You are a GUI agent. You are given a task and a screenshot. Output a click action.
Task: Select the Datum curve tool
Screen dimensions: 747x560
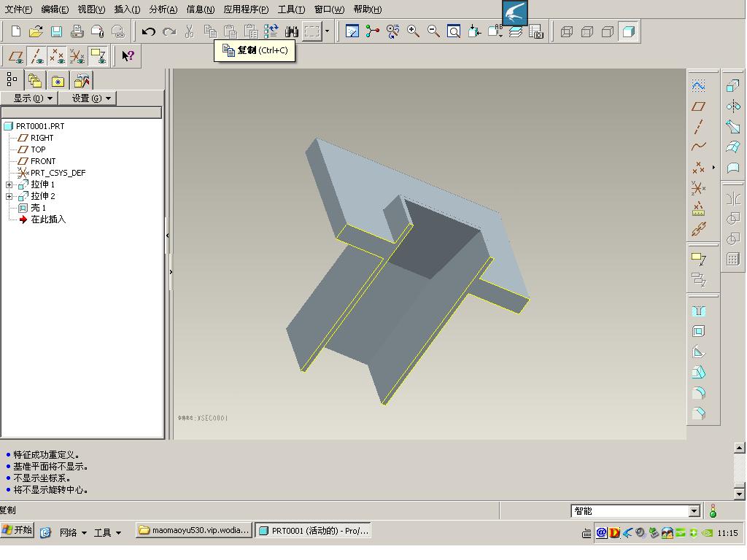tap(698, 147)
